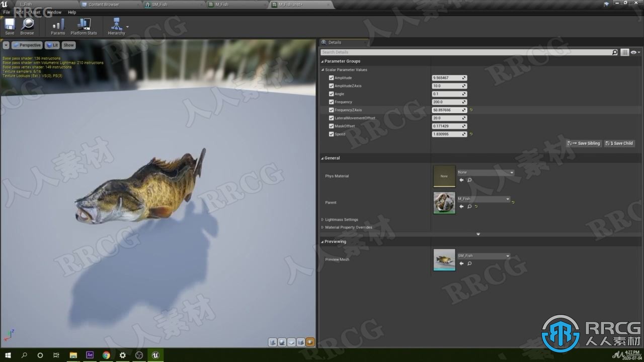Click the Save Child button

[619, 143]
